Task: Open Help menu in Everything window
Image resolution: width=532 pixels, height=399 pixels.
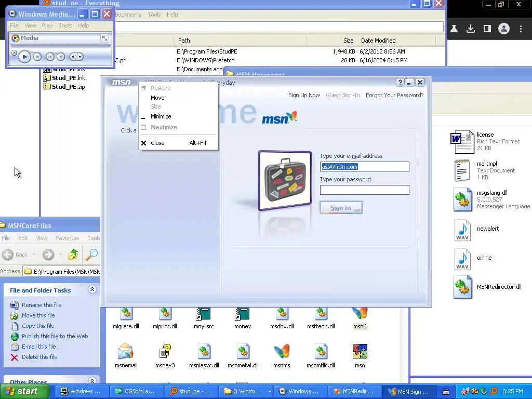Action: pyautogui.click(x=172, y=15)
